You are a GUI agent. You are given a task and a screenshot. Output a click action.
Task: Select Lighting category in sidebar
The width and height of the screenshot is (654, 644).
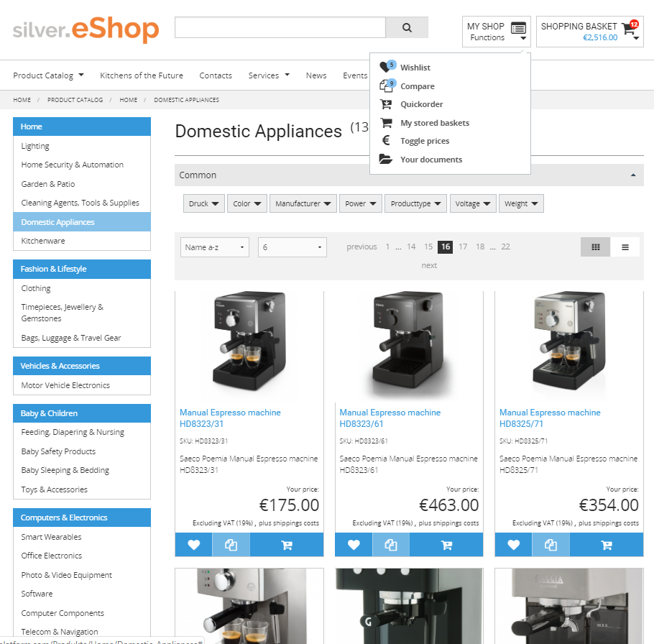click(35, 146)
